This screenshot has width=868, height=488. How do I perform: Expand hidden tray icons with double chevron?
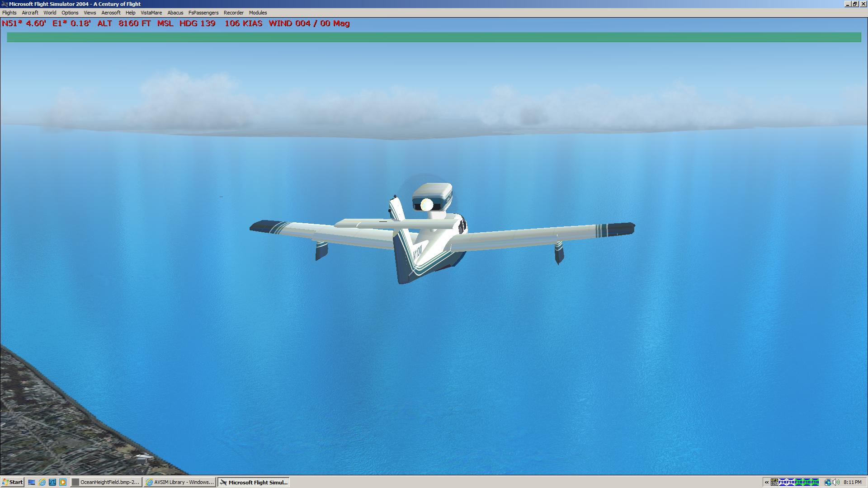tap(767, 482)
